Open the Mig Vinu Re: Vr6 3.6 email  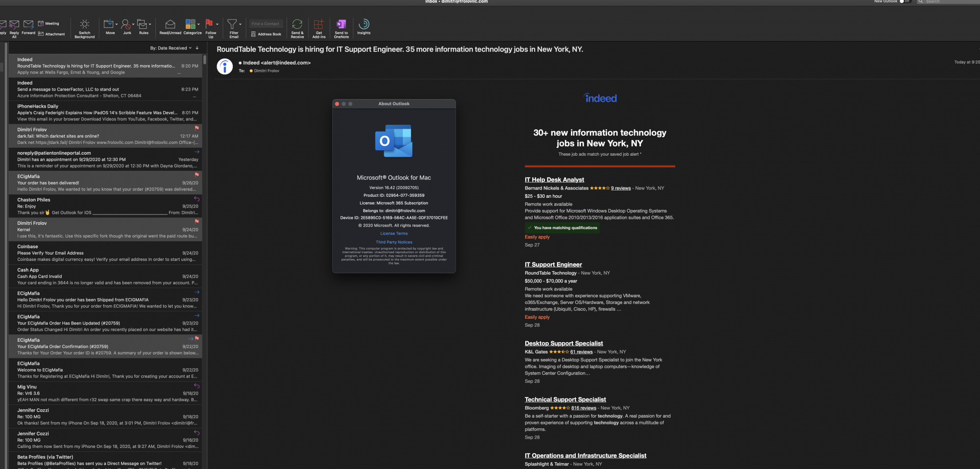(x=105, y=393)
